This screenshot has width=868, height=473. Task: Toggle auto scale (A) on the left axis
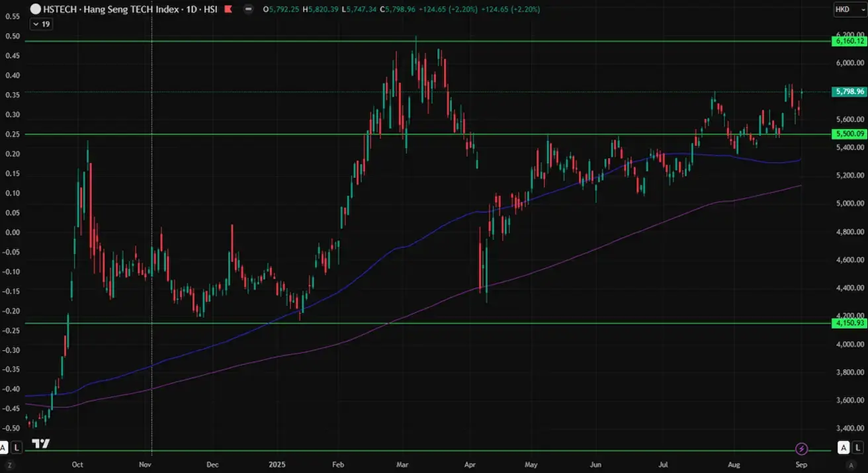[x=4, y=448]
